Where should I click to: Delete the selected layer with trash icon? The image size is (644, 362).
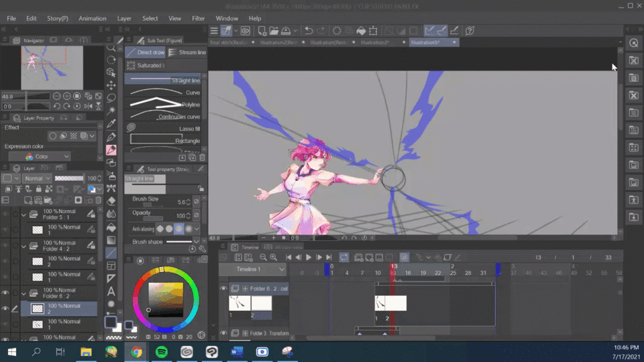click(x=98, y=200)
